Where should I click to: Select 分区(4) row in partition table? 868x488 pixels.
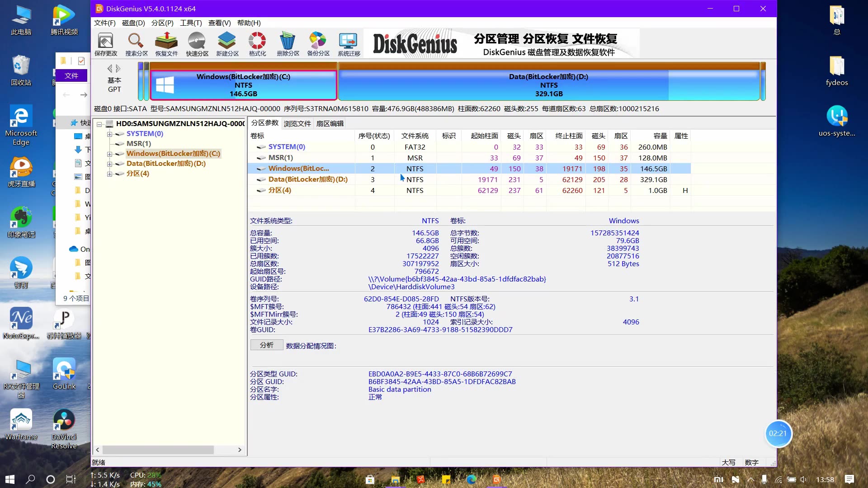469,190
